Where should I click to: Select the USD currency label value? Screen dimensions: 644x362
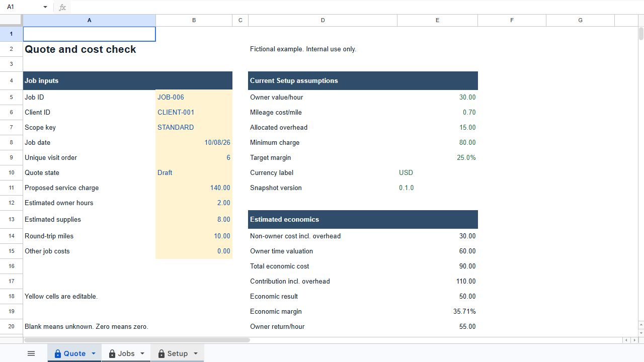click(437, 172)
